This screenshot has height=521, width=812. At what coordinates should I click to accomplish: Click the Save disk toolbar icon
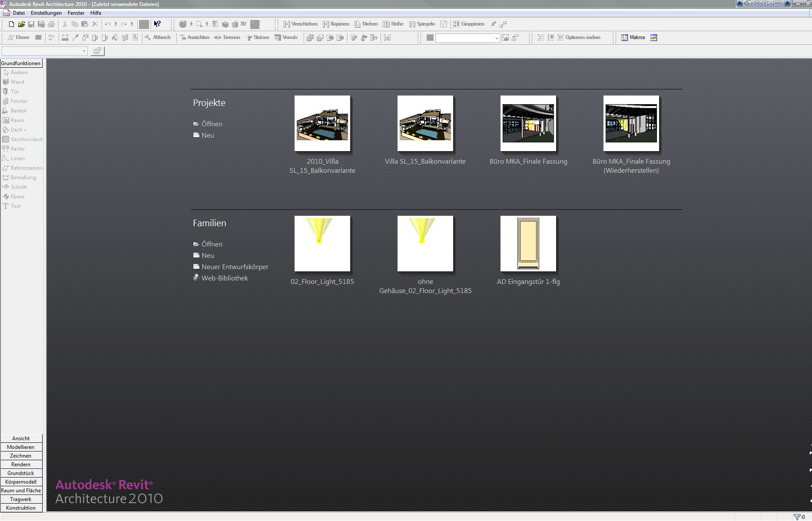pyautogui.click(x=31, y=24)
